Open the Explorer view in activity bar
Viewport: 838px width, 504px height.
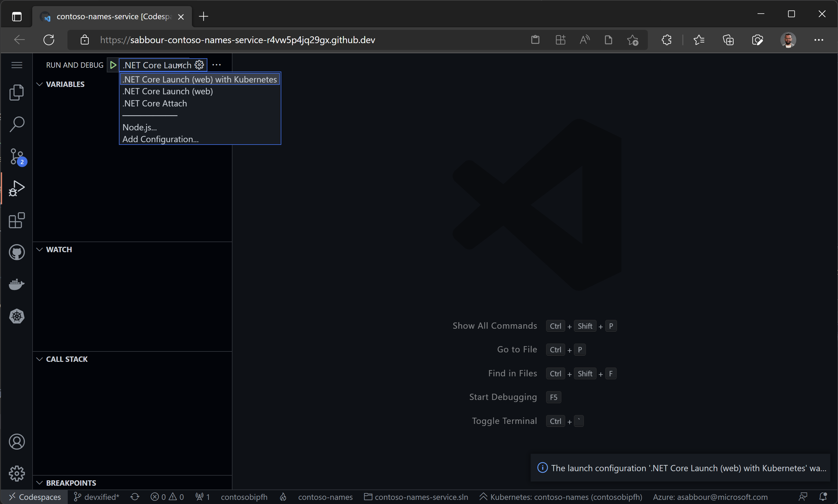coord(16,92)
